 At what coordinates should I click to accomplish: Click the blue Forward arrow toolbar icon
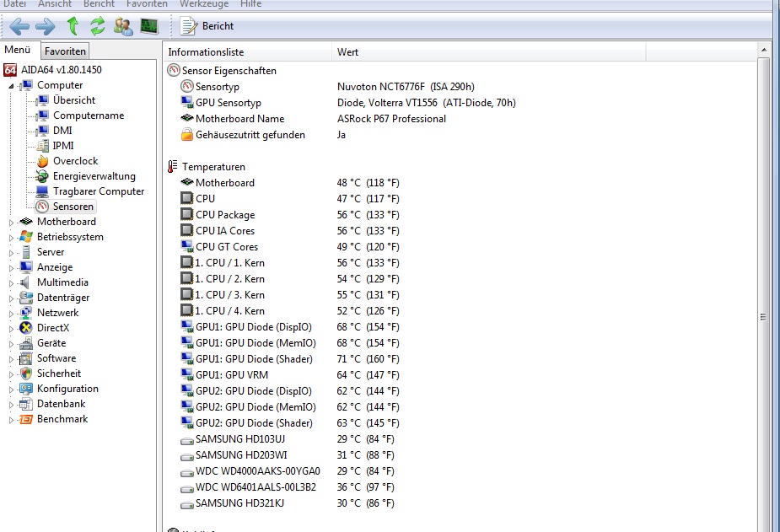pyautogui.click(x=46, y=26)
